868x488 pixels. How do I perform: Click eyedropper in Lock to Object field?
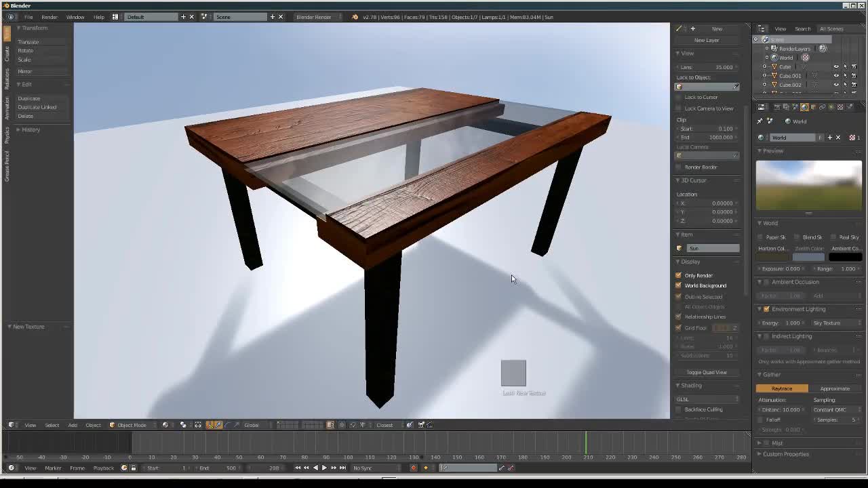coord(736,87)
